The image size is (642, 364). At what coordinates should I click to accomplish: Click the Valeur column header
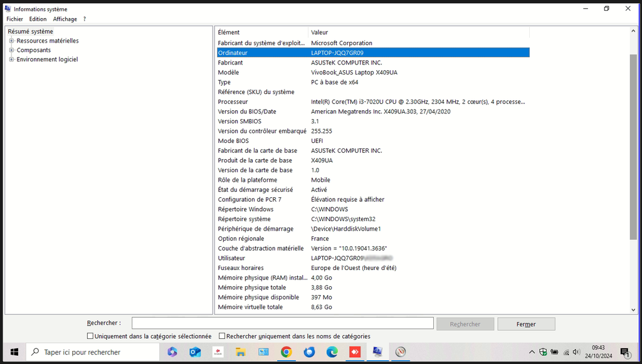click(x=419, y=32)
